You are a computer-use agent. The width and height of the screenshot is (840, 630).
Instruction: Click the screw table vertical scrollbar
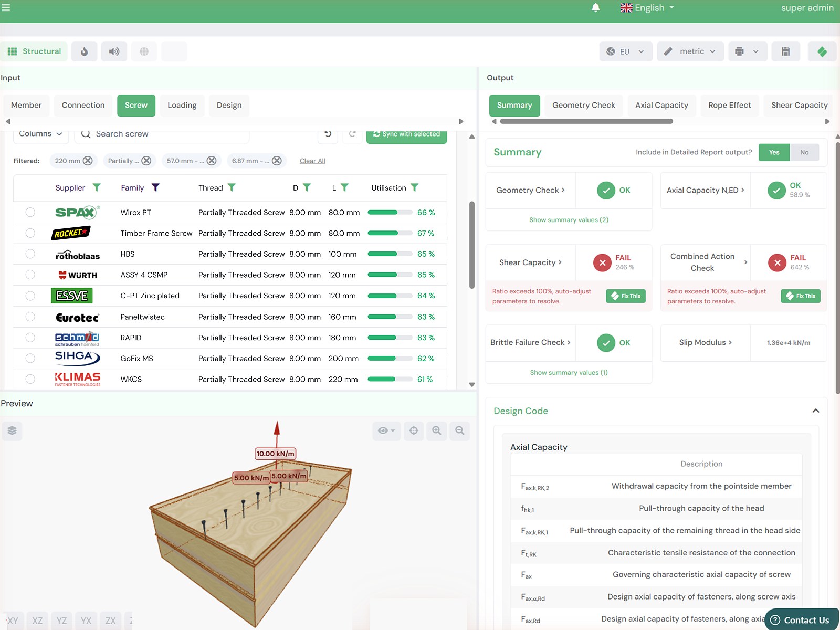[x=472, y=245]
